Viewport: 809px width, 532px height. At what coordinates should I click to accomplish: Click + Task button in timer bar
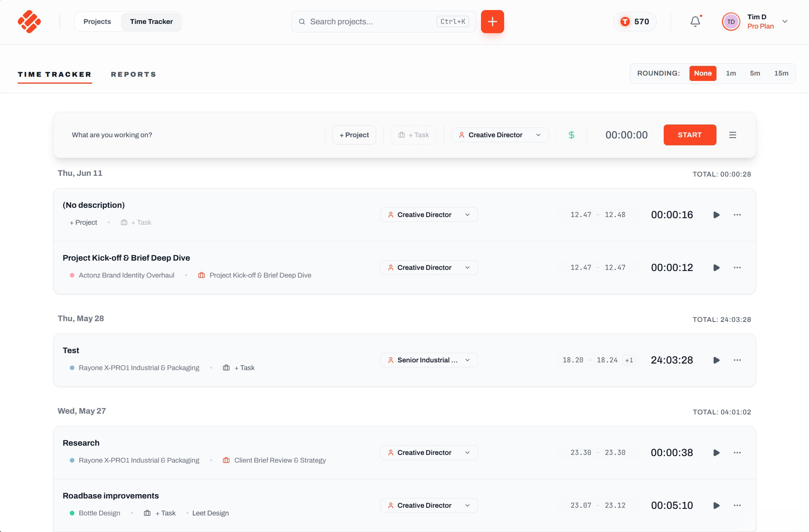click(x=413, y=135)
